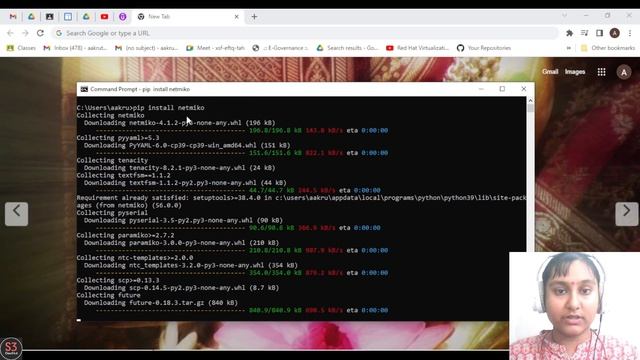The image size is (640, 360).
Task: Click the Command Prompt vertical scrollbar thumb
Action: 530,108
